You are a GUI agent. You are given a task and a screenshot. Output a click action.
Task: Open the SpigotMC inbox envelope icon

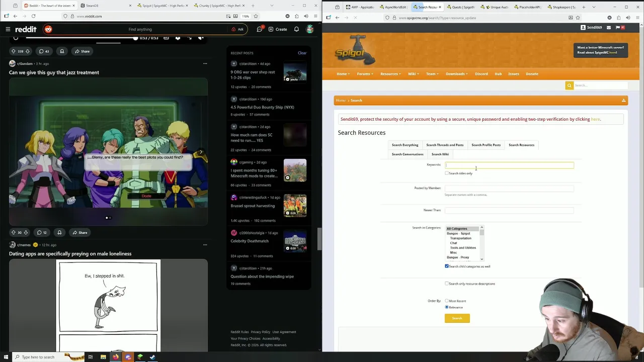coord(609,28)
